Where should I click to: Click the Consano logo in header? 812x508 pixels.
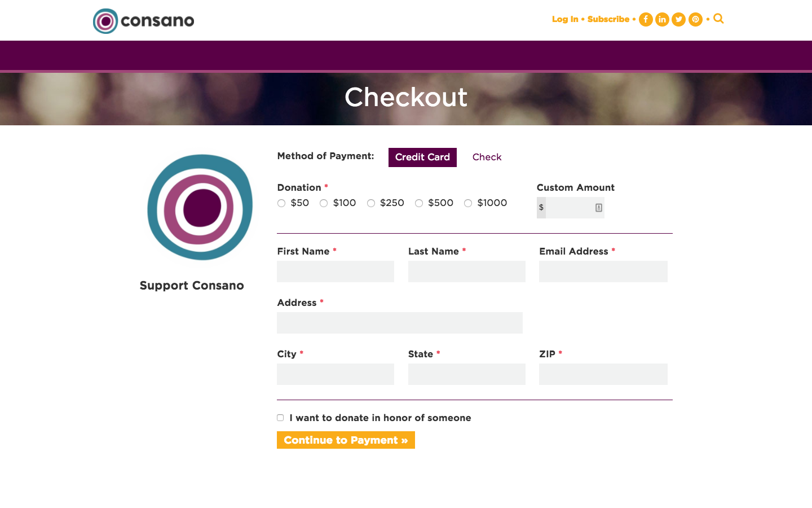(143, 21)
